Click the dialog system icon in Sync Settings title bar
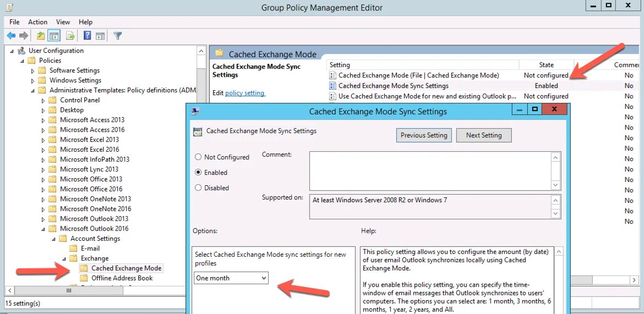The height and width of the screenshot is (314, 644). 195,111
